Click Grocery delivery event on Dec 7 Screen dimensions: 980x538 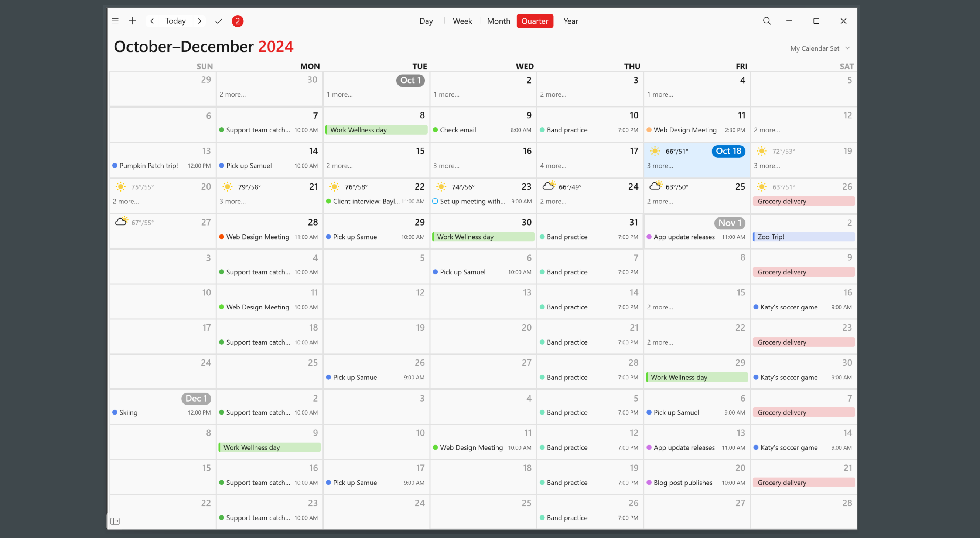coord(803,412)
